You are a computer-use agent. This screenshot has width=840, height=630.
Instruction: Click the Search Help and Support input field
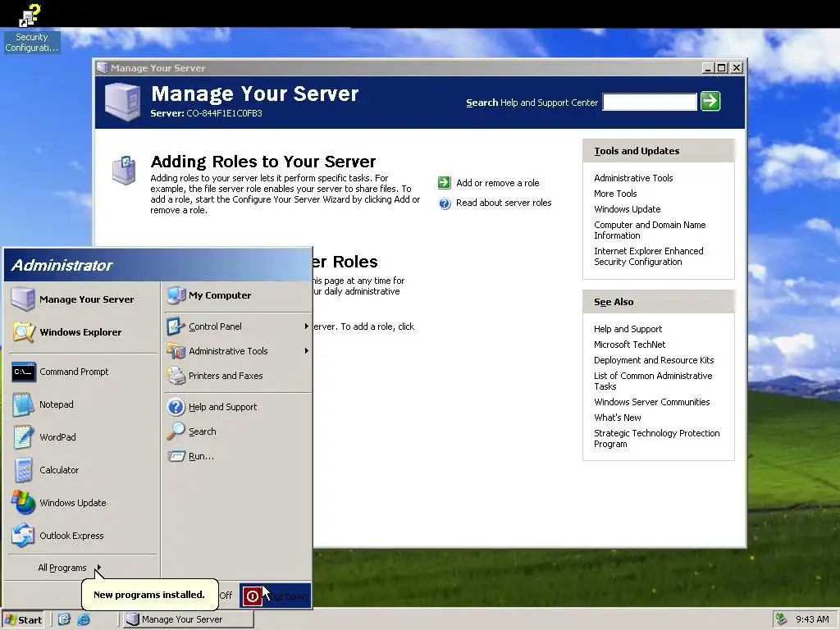650,102
